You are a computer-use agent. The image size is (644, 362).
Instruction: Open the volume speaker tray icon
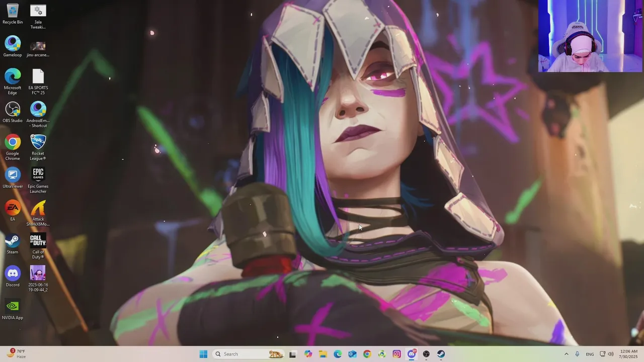point(611,354)
